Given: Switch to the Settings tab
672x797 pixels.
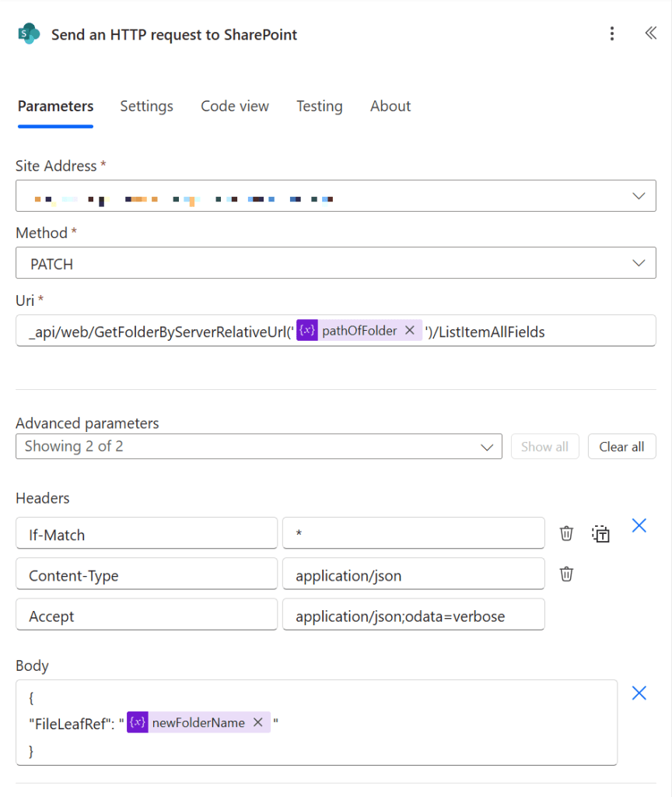Looking at the screenshot, I should click(146, 106).
